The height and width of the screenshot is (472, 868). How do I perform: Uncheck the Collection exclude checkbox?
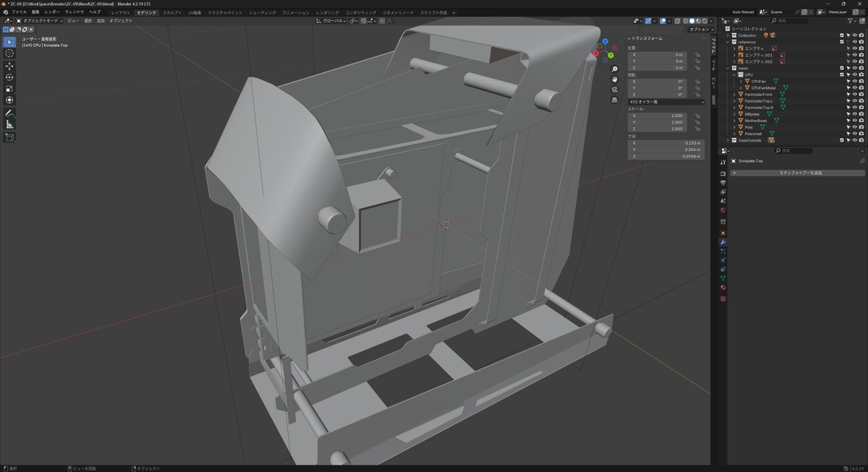842,35
